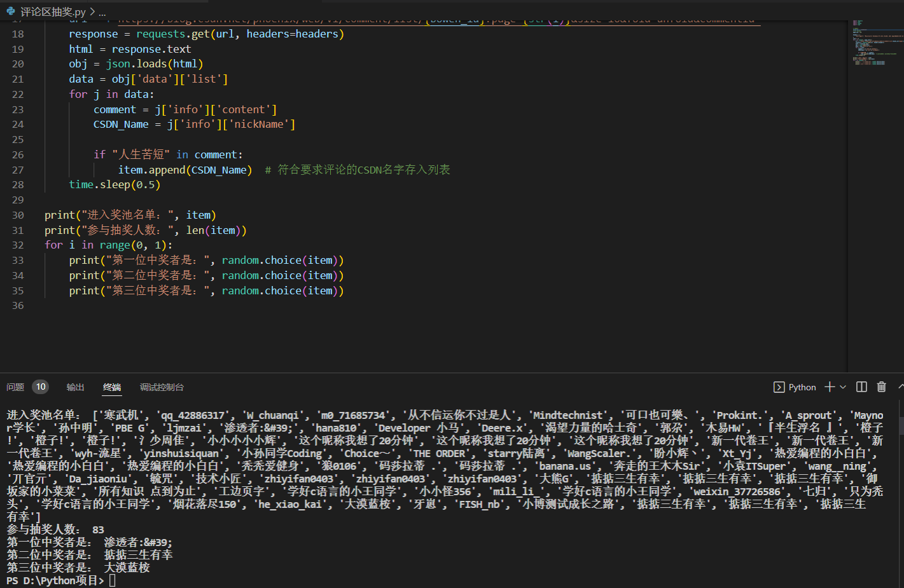Click 'hana810' in the terminal output
The image size is (904, 588).
(x=336, y=428)
